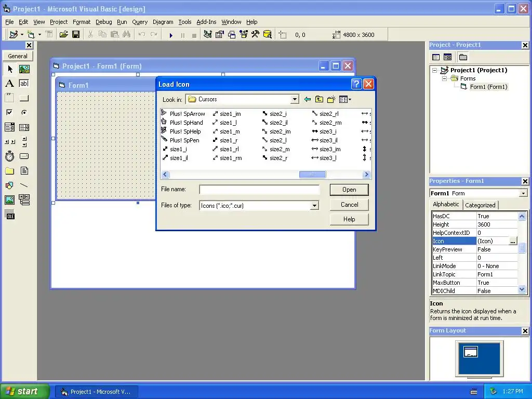Select the Frame tool in toolbox

pos(10,98)
